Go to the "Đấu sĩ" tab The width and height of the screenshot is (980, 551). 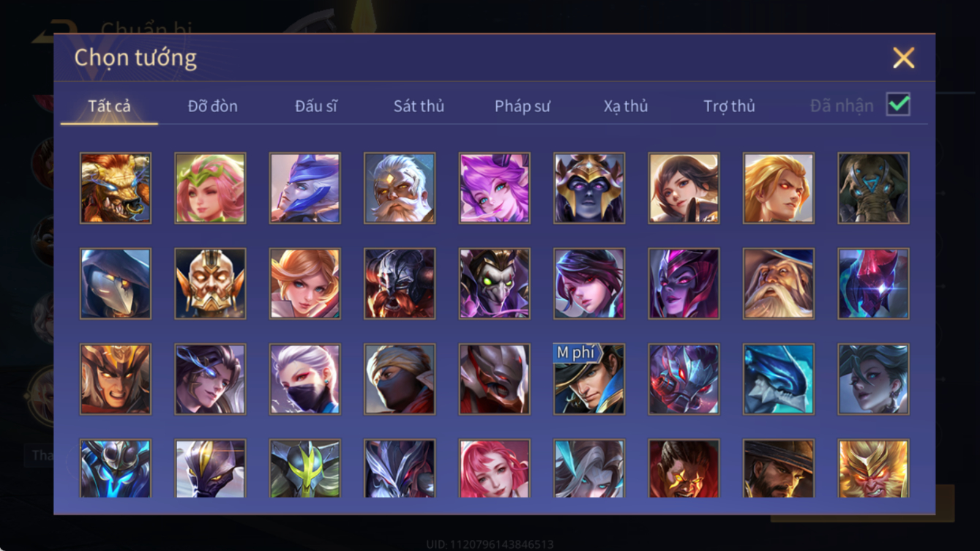pyautogui.click(x=316, y=106)
